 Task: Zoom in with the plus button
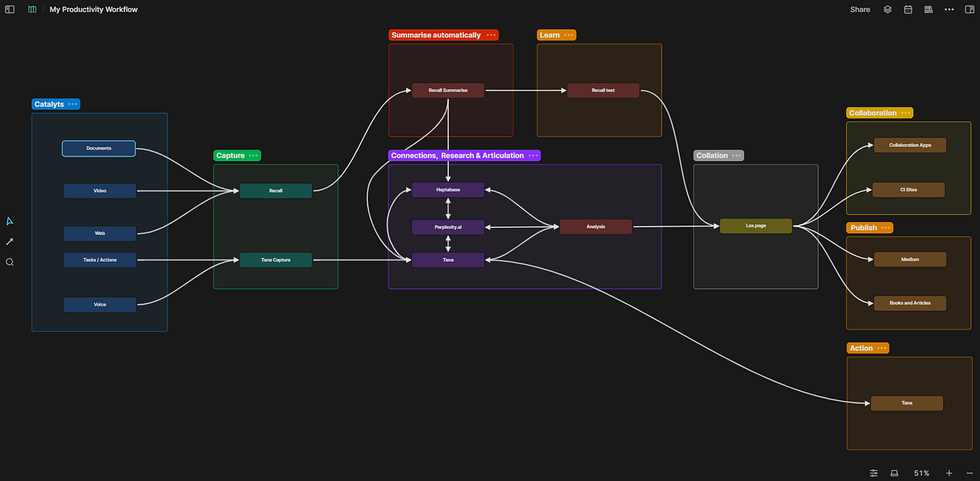point(948,473)
